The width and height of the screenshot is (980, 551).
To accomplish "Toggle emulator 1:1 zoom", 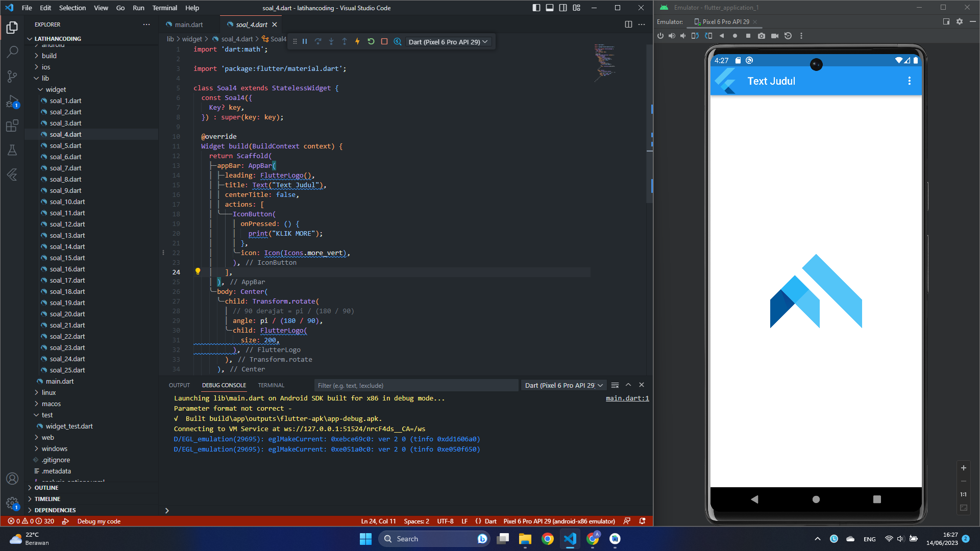I will point(964,494).
